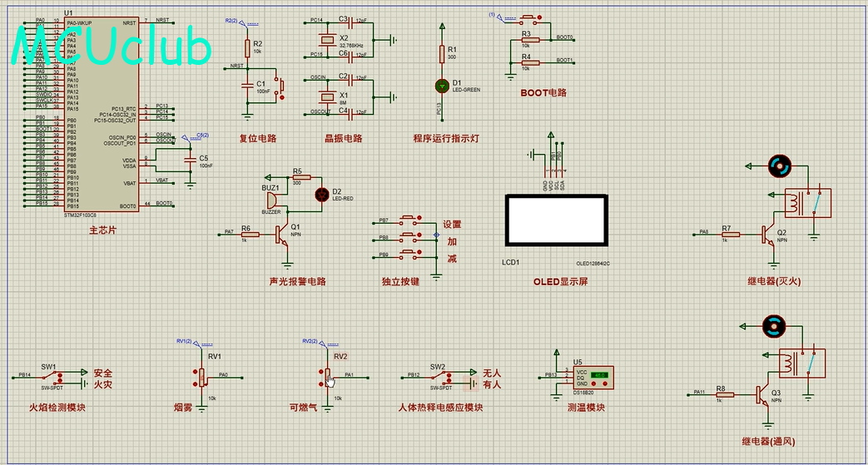The height and width of the screenshot is (465, 868).
Task: Click the R2(2) voltage probe marker
Action: click(x=241, y=22)
